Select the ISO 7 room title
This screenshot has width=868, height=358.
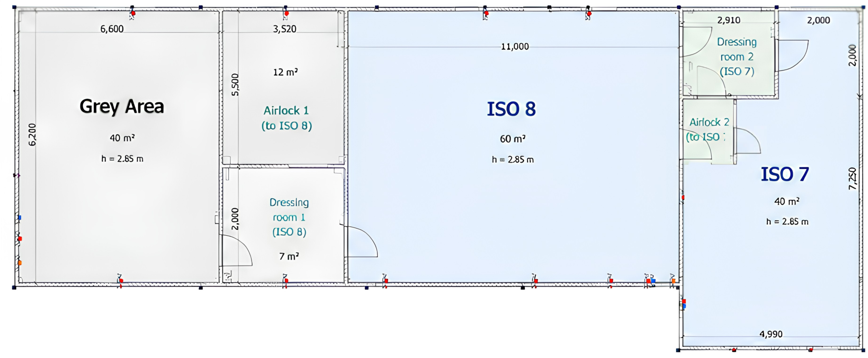pyautogui.click(x=785, y=174)
